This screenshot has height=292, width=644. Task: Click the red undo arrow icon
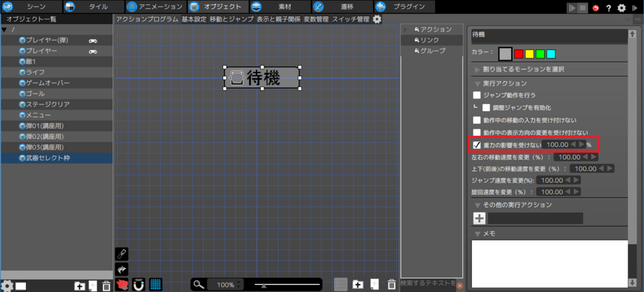pyautogui.click(x=596, y=8)
